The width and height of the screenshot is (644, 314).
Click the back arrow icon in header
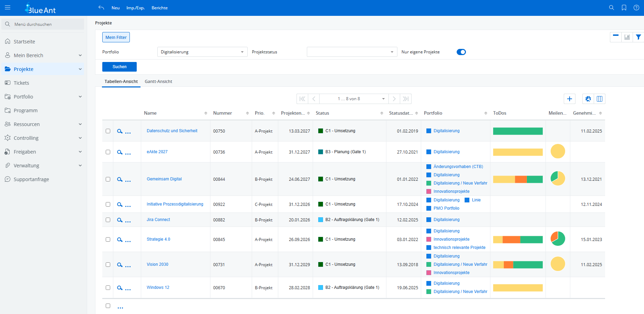coord(101,8)
